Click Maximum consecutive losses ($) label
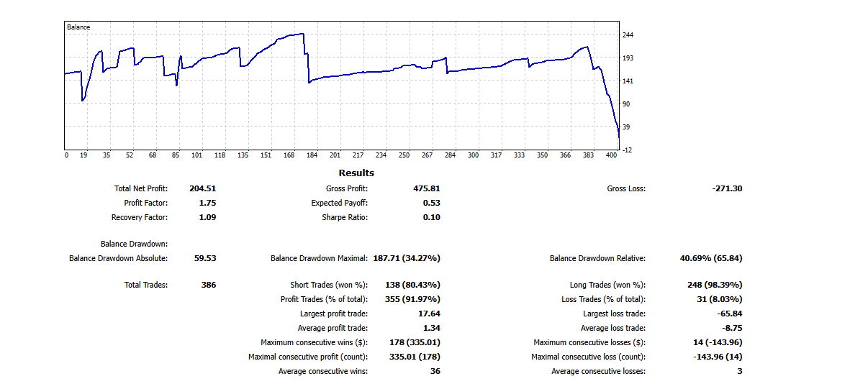This screenshot has width=868, height=384. (589, 343)
